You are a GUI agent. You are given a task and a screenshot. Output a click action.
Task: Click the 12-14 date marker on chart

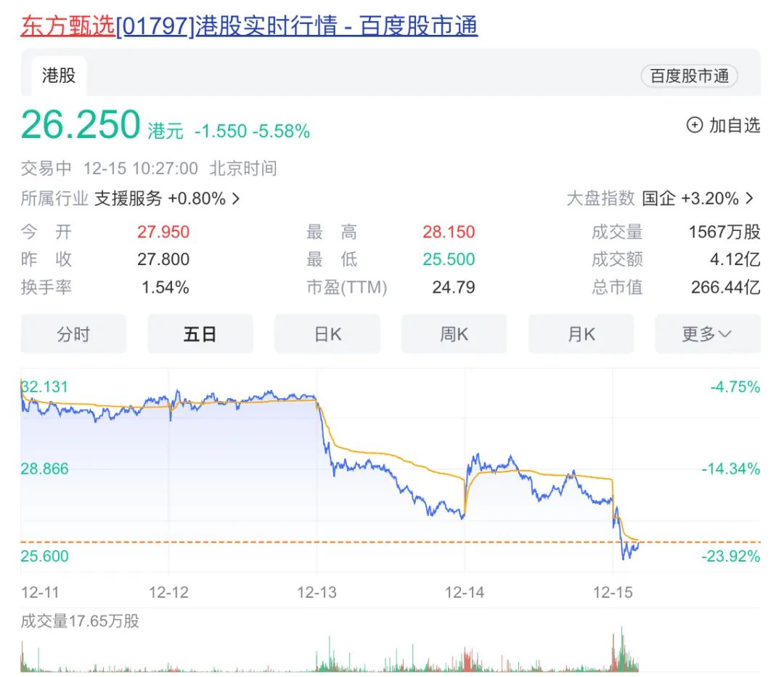[465, 593]
